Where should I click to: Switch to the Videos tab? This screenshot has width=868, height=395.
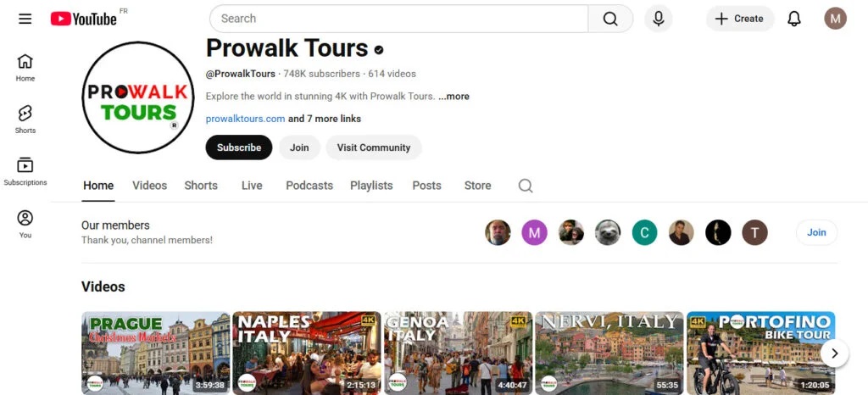pyautogui.click(x=149, y=186)
